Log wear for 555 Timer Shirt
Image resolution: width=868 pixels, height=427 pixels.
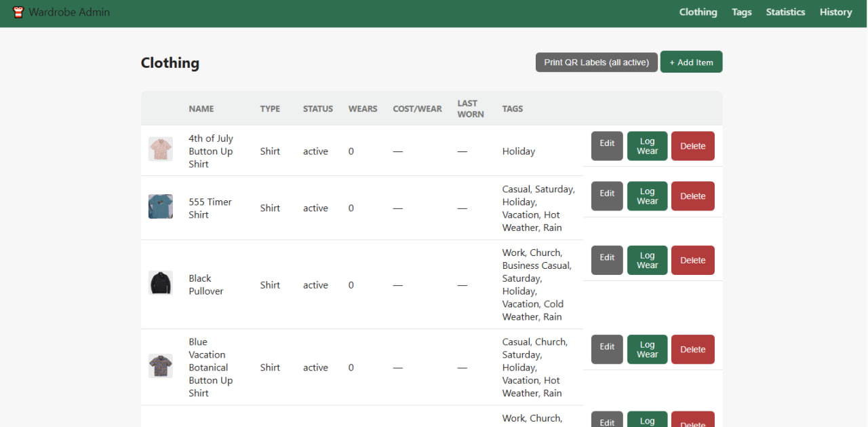click(x=647, y=196)
